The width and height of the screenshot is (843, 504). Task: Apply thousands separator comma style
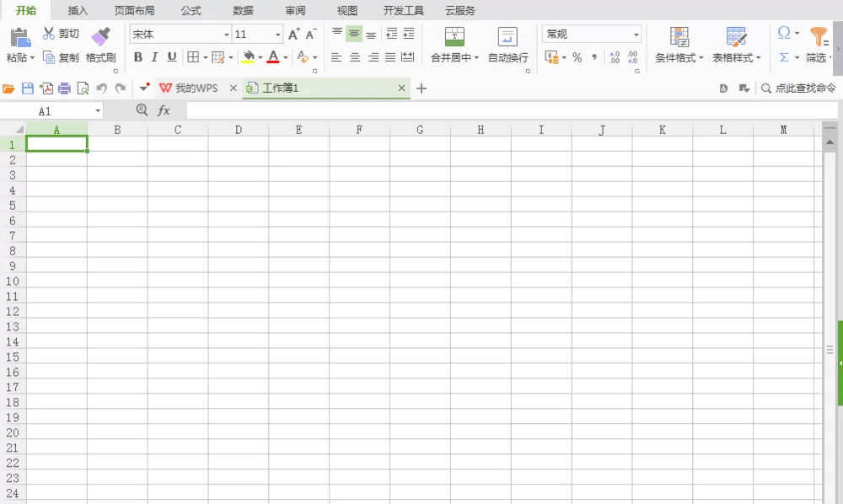pyautogui.click(x=594, y=57)
